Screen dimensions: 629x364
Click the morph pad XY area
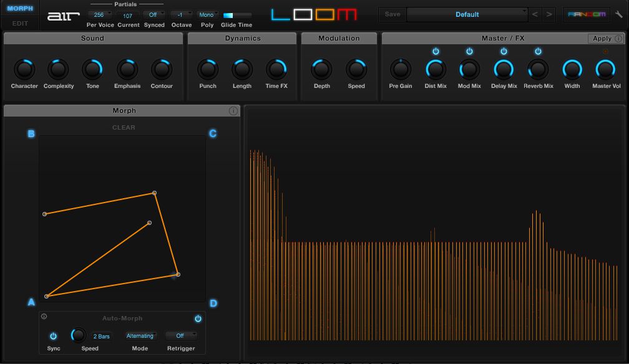[122, 219]
